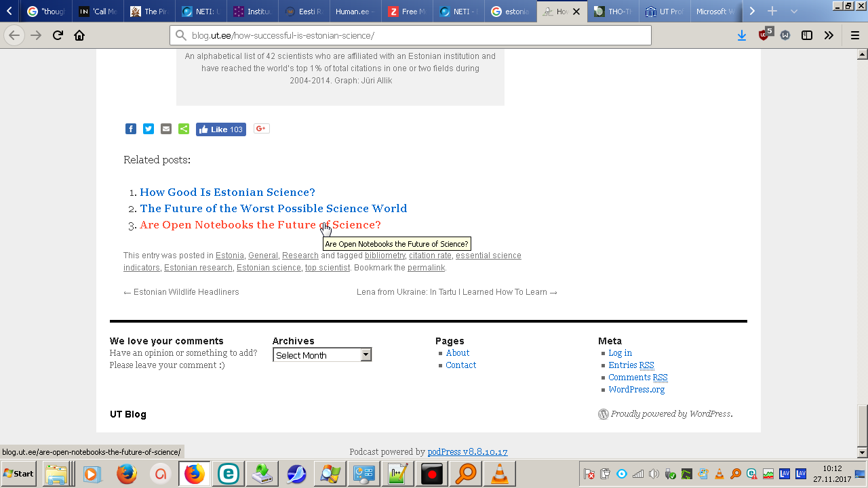868x488 pixels.
Task: Open the list-all-tabs dropdown arrow
Action: click(x=794, y=11)
